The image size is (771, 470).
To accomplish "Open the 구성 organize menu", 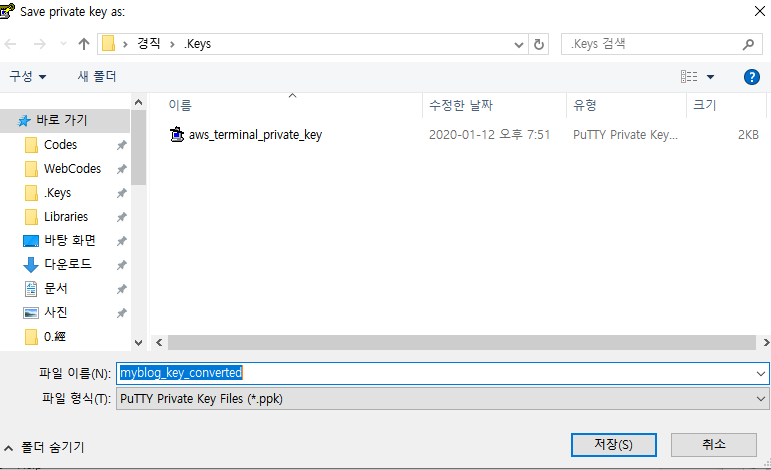I will click(28, 76).
